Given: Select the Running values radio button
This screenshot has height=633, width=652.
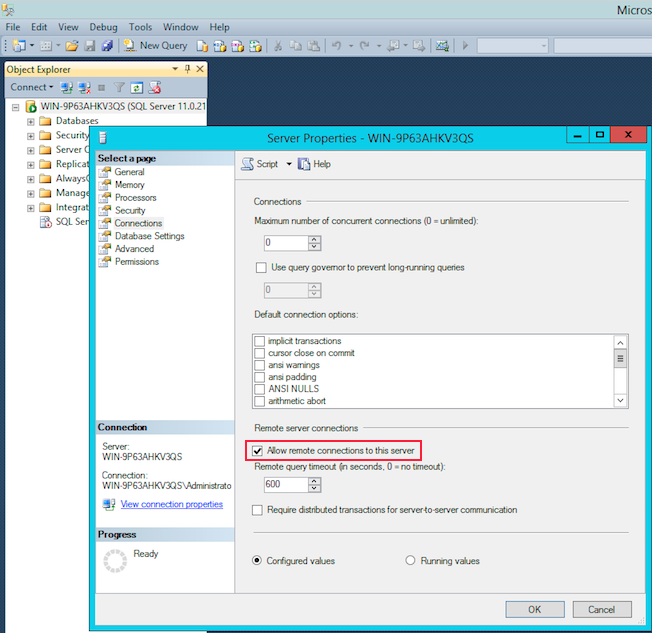Looking at the screenshot, I should click(410, 561).
